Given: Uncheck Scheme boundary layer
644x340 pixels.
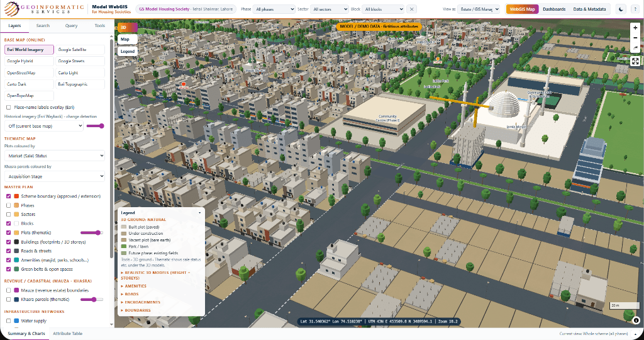Looking at the screenshot, I should [8, 196].
